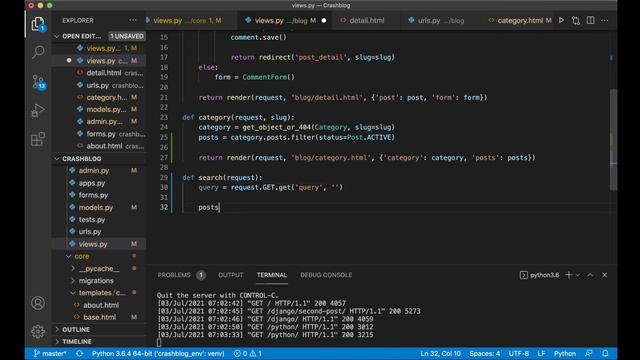The image size is (640, 360).
Task: Open base.html under templates folder
Action: pos(99,317)
